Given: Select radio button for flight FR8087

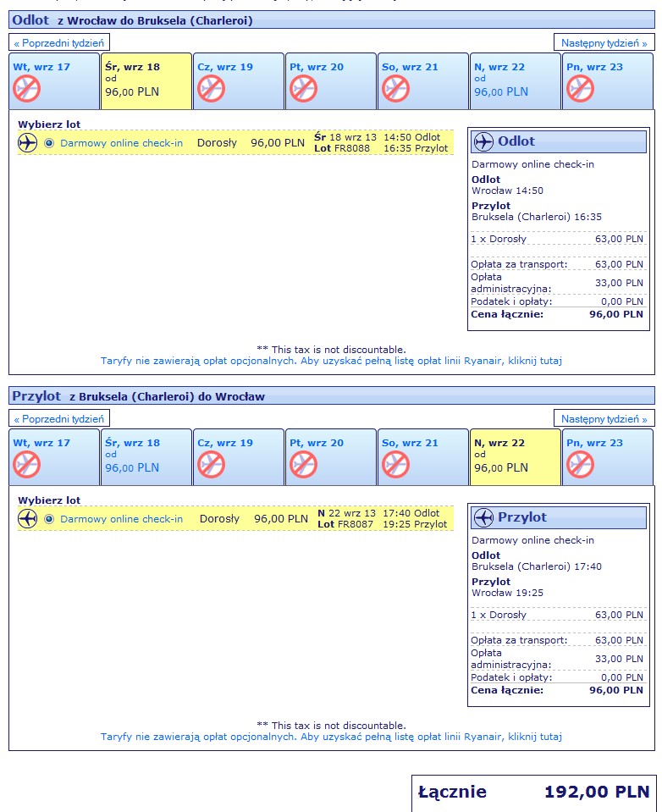Looking at the screenshot, I should pyautogui.click(x=49, y=519).
